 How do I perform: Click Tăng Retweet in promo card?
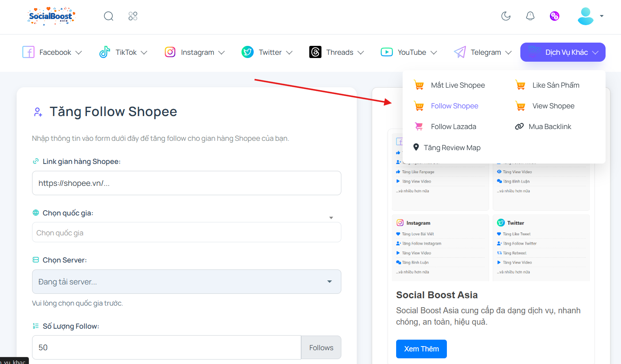pyautogui.click(x=515, y=253)
